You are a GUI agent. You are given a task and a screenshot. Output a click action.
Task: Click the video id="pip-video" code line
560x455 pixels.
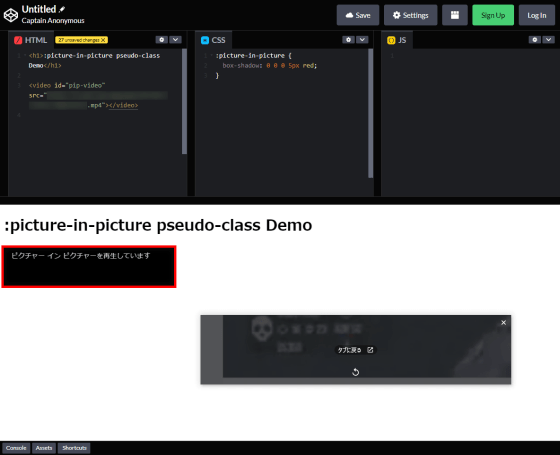[67, 85]
